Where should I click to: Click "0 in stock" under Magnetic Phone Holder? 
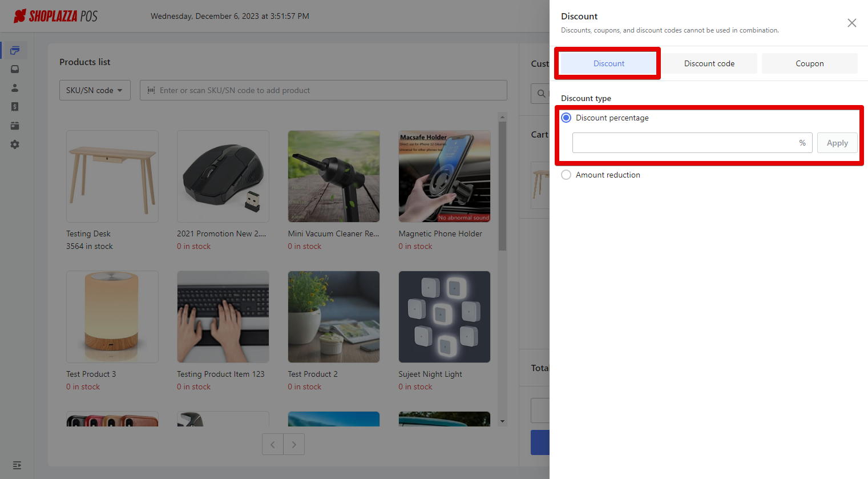click(415, 246)
